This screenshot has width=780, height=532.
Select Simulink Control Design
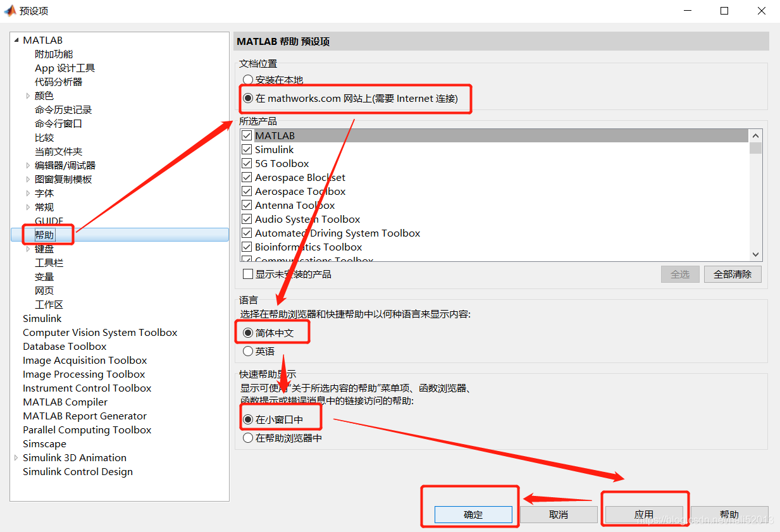(x=78, y=472)
